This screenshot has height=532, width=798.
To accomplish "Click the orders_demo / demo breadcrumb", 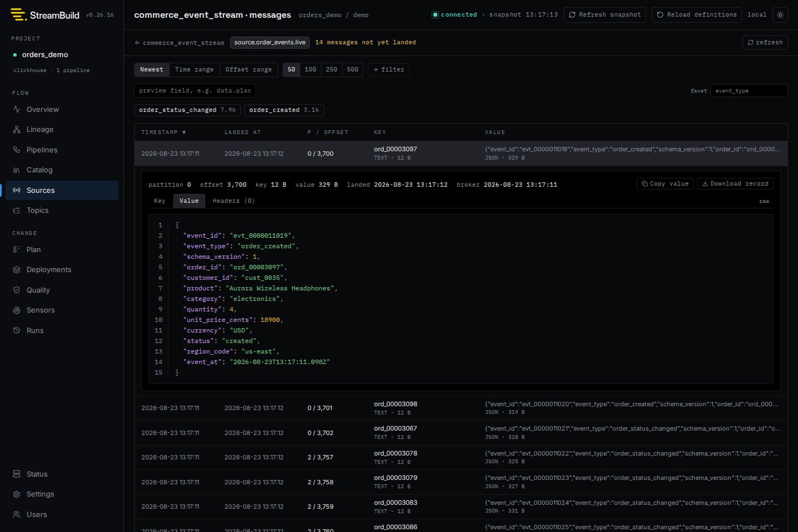I will point(334,15).
